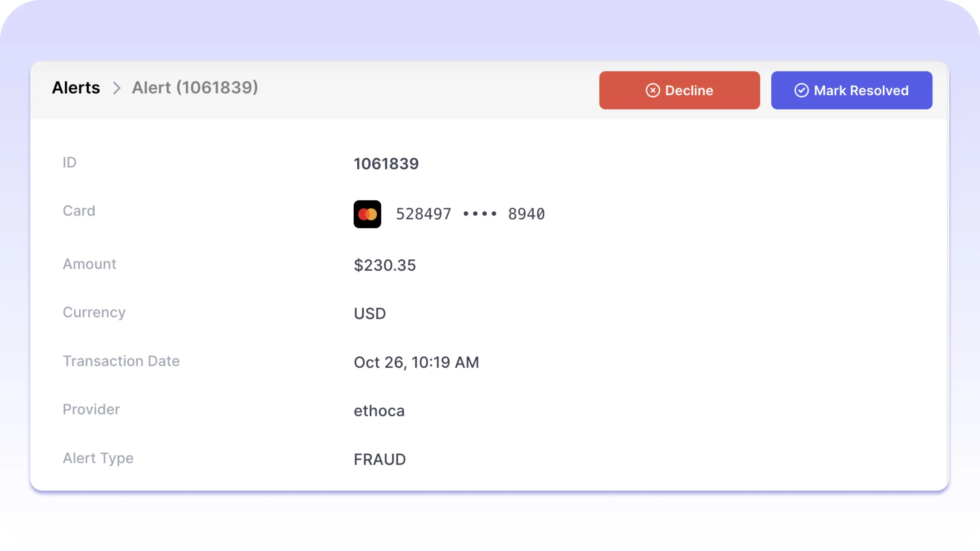Click the Mastercard logo icon

pyautogui.click(x=367, y=214)
